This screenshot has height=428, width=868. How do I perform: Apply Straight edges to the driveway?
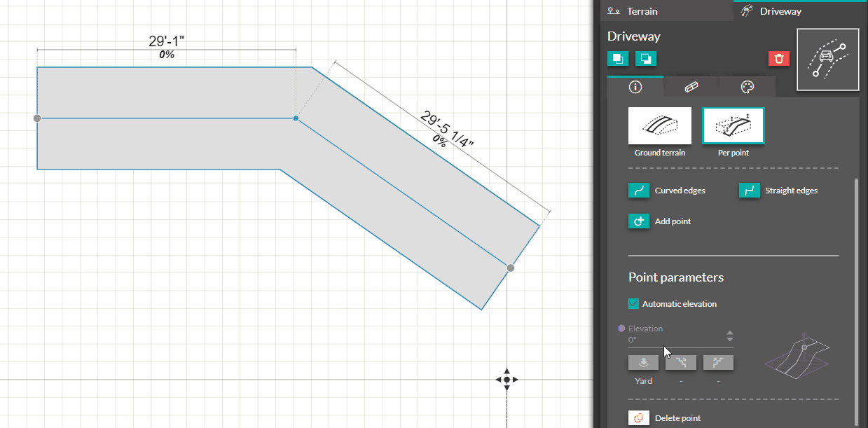pos(749,190)
